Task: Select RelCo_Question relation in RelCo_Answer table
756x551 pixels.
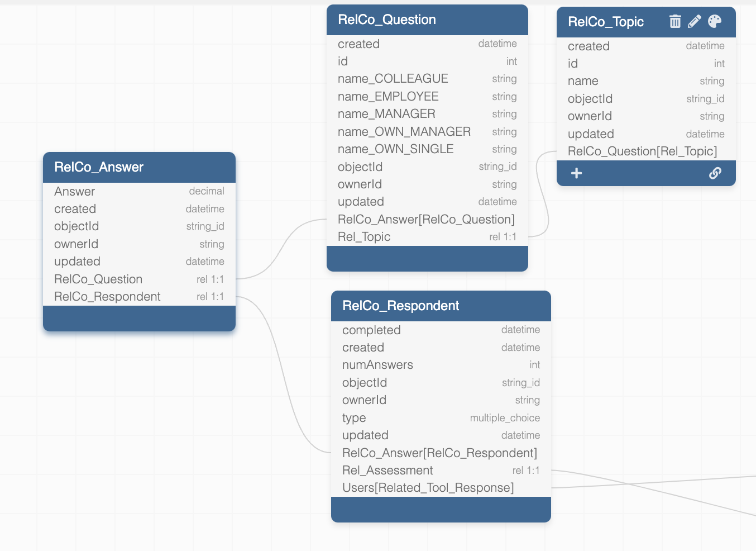Action: (139, 279)
